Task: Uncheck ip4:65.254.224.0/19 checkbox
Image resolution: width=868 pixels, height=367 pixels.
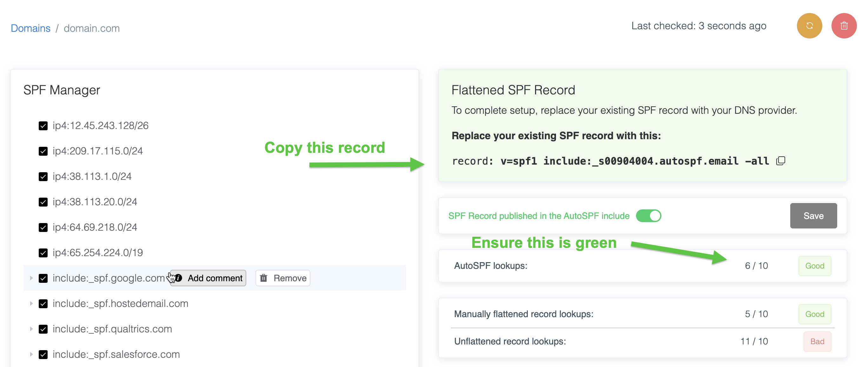Action: pyautogui.click(x=43, y=253)
